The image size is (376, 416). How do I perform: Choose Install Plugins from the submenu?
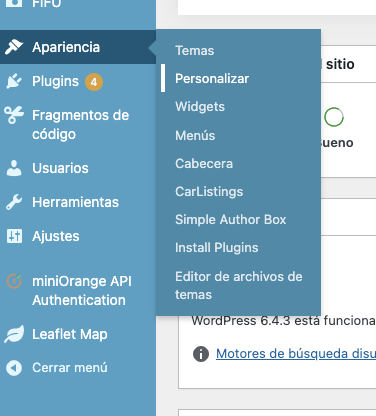(x=217, y=248)
